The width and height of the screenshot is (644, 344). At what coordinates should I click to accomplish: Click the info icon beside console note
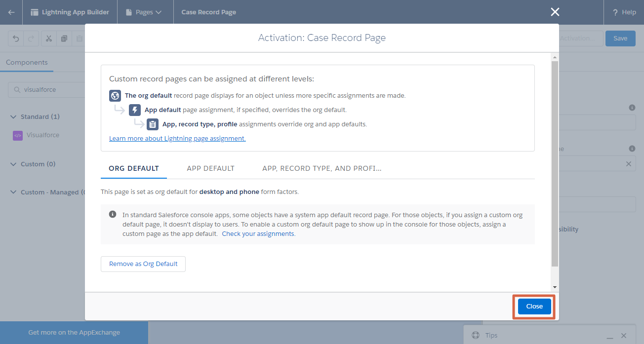coord(113,215)
